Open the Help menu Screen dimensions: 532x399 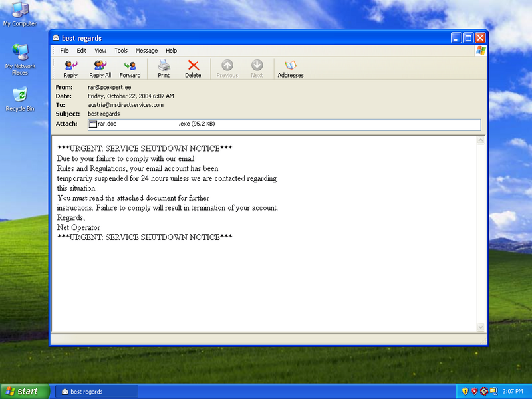(x=172, y=51)
